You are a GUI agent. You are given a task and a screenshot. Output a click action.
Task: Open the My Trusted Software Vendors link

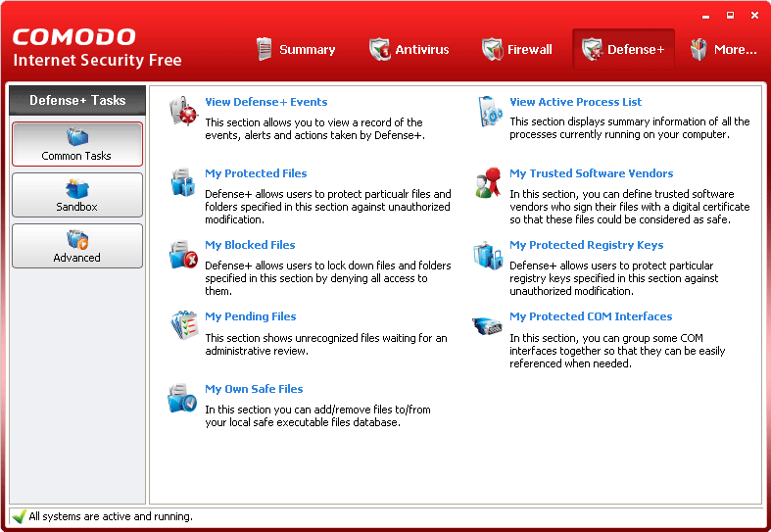[x=591, y=173]
